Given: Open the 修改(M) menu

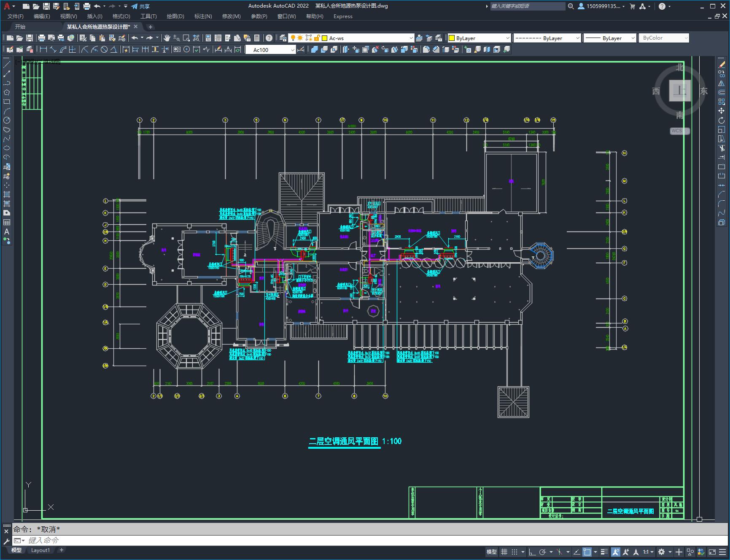Looking at the screenshot, I should [x=231, y=16].
